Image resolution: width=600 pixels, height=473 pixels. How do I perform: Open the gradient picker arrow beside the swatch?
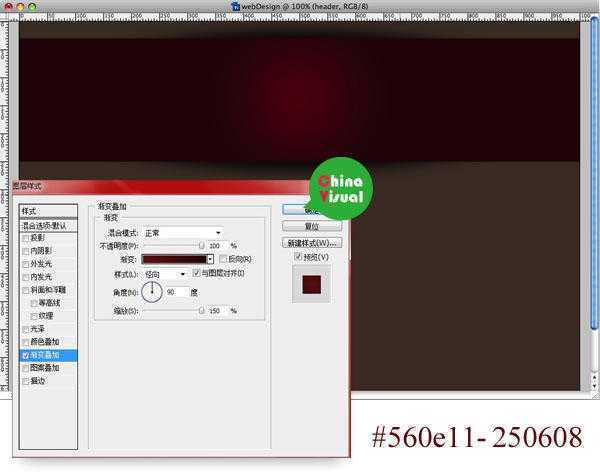pos(210,259)
